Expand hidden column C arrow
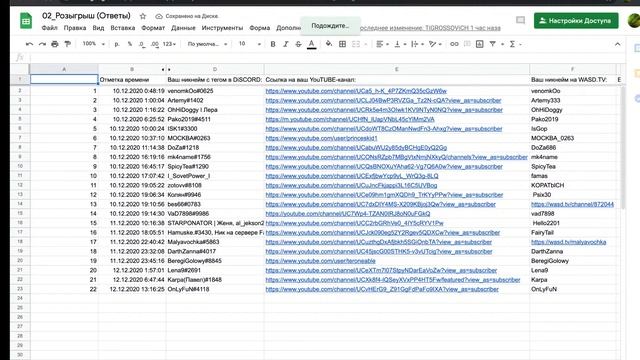The image size is (640, 360). click(169, 70)
